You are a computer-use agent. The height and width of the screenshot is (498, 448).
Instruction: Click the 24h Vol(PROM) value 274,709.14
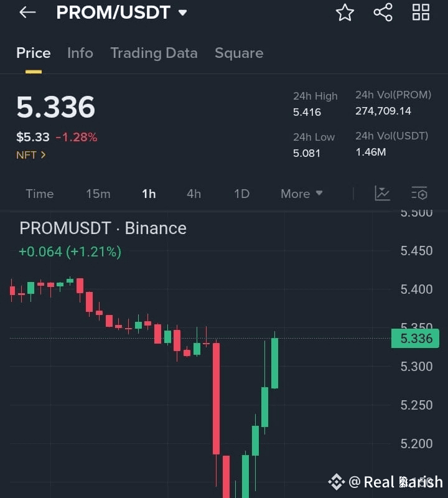pos(383,111)
